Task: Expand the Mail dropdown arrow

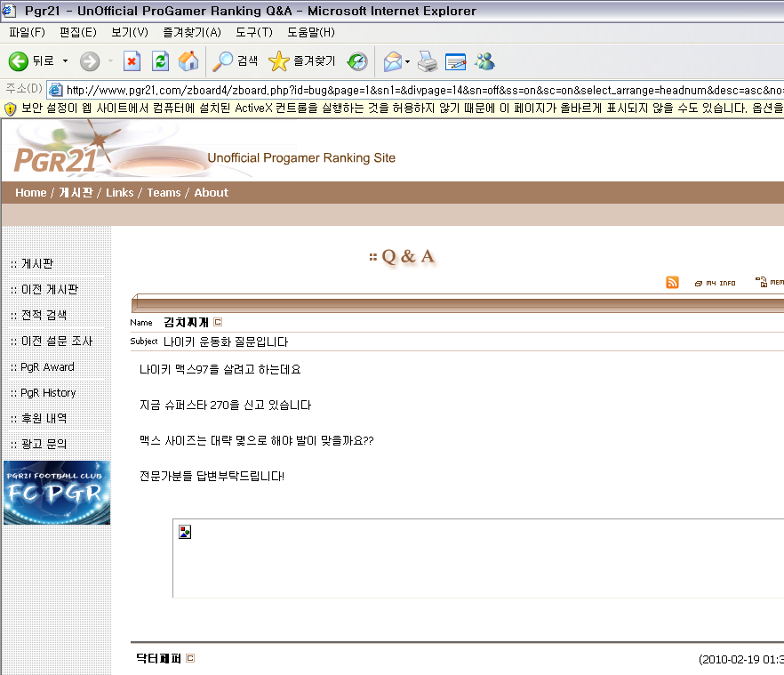Action: [x=407, y=61]
